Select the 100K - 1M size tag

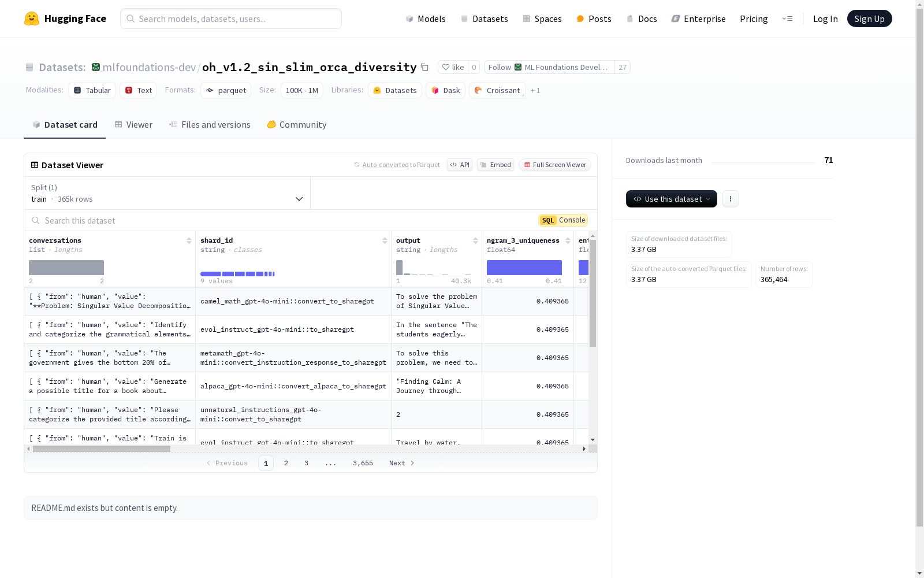coord(302,90)
